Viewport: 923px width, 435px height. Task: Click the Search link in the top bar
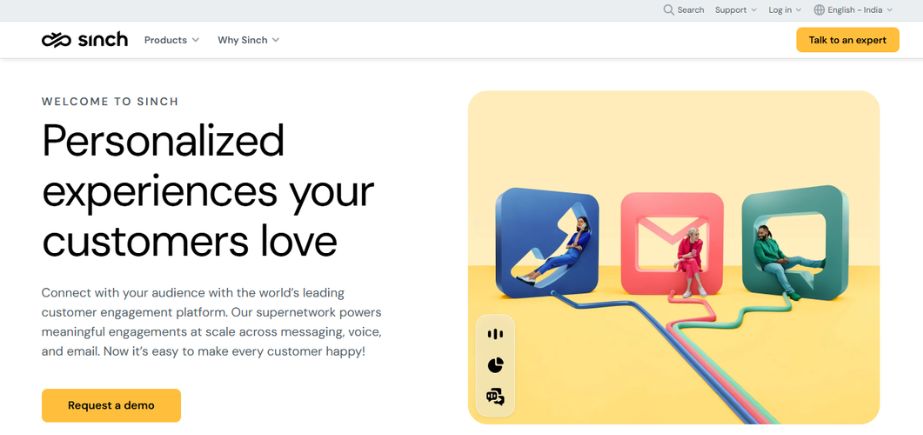[683, 10]
